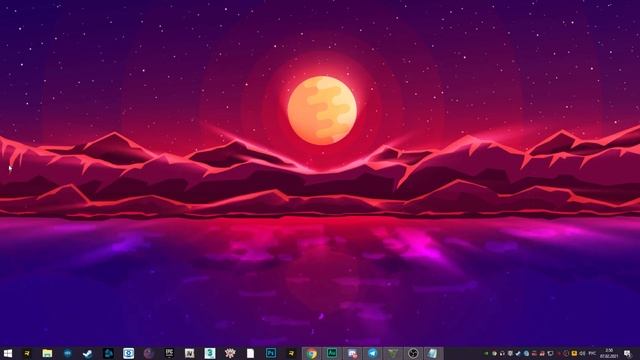Open the volume speaker tray icon
This screenshot has width=640, height=360.
(582, 353)
